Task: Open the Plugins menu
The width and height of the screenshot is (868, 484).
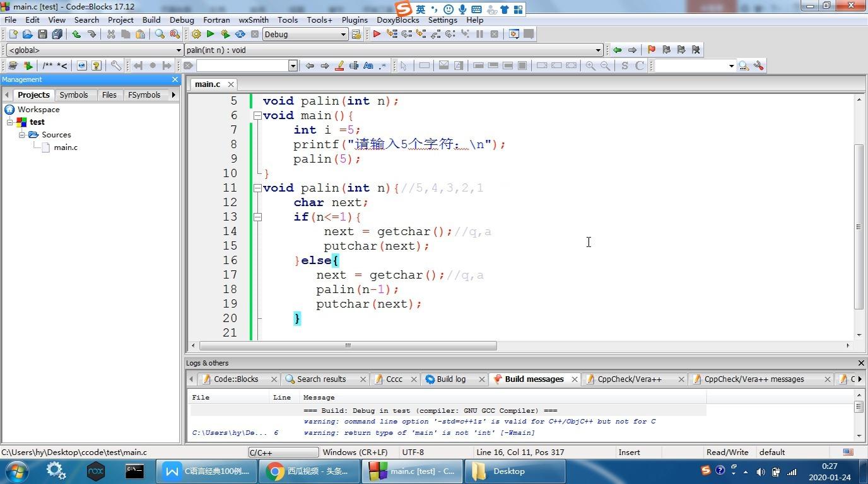Action: click(355, 20)
